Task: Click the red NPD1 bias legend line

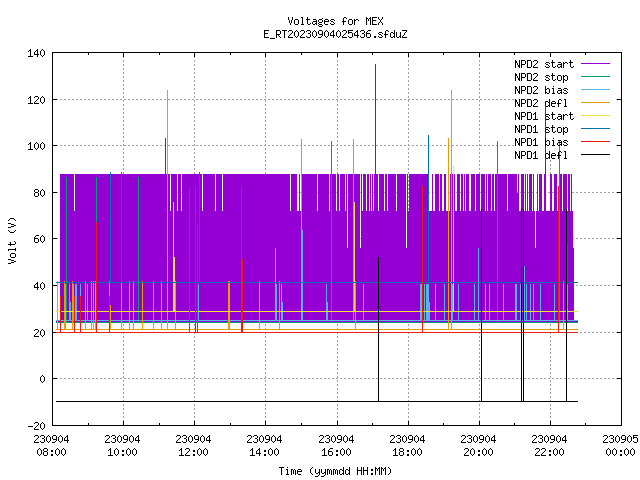Action: (x=596, y=142)
